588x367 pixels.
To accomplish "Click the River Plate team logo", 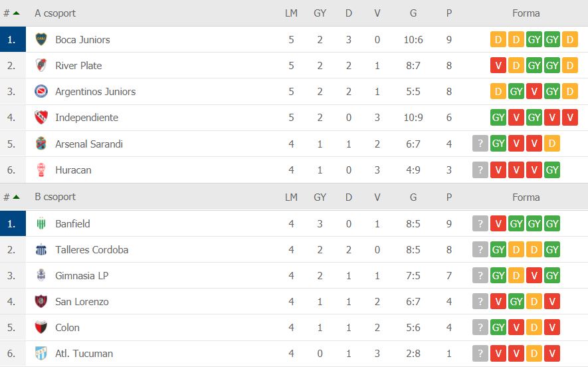I will point(41,65).
